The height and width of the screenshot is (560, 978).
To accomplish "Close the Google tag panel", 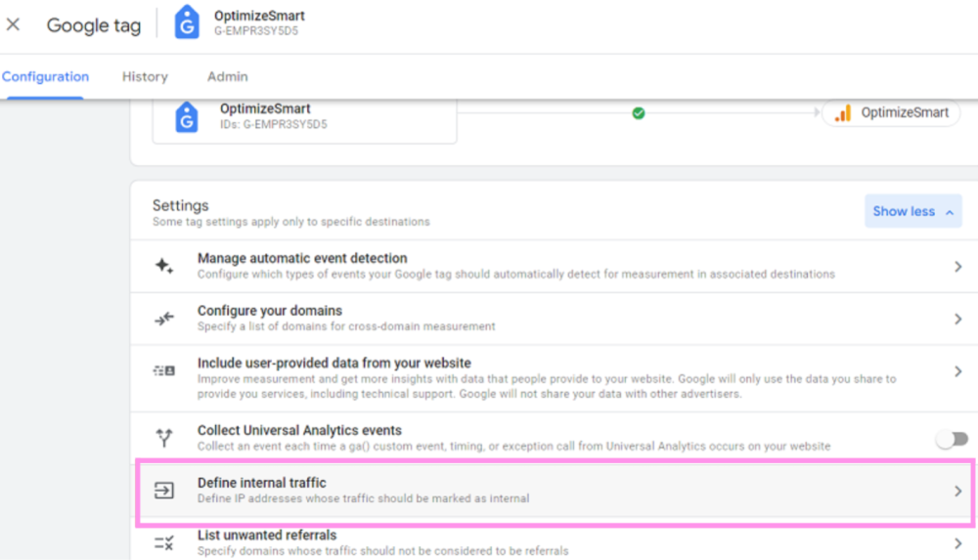I will click(x=14, y=24).
